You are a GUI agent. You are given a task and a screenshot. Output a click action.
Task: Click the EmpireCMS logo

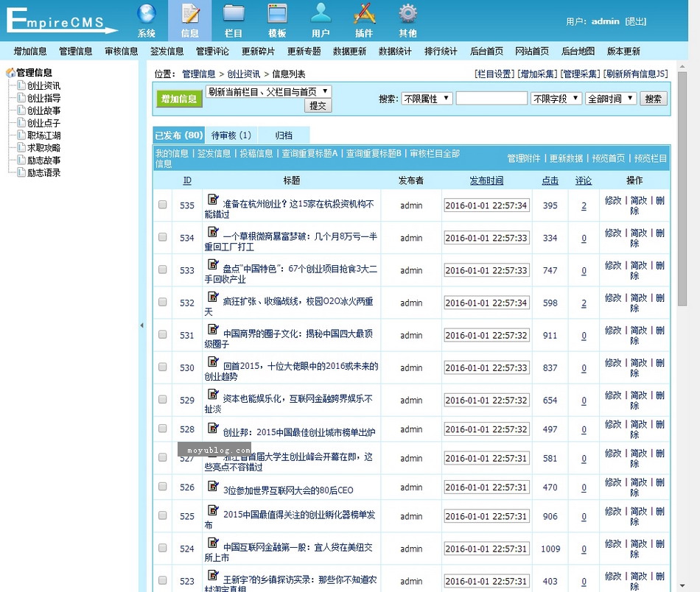[x=62, y=21]
